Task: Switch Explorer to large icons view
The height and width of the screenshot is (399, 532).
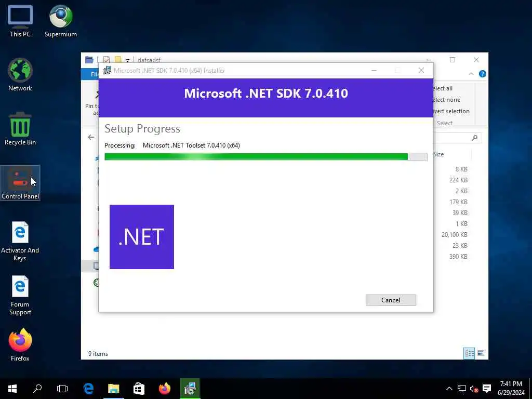Action: [481, 353]
